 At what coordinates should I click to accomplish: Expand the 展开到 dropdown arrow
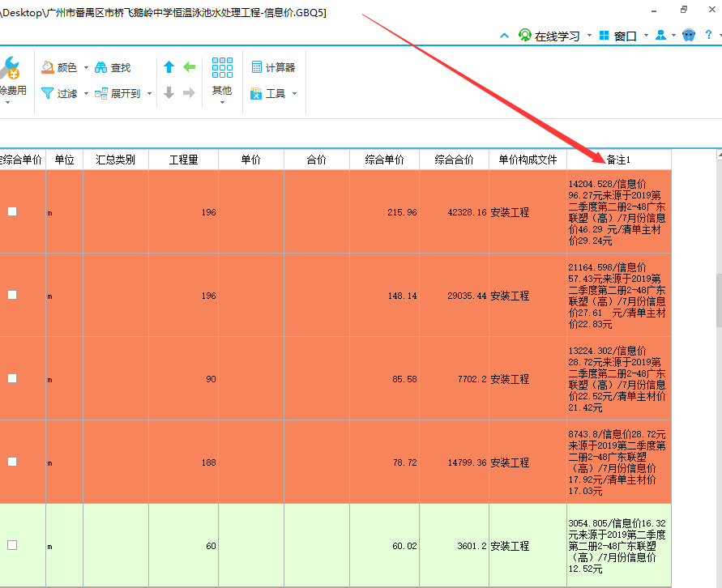pos(150,94)
